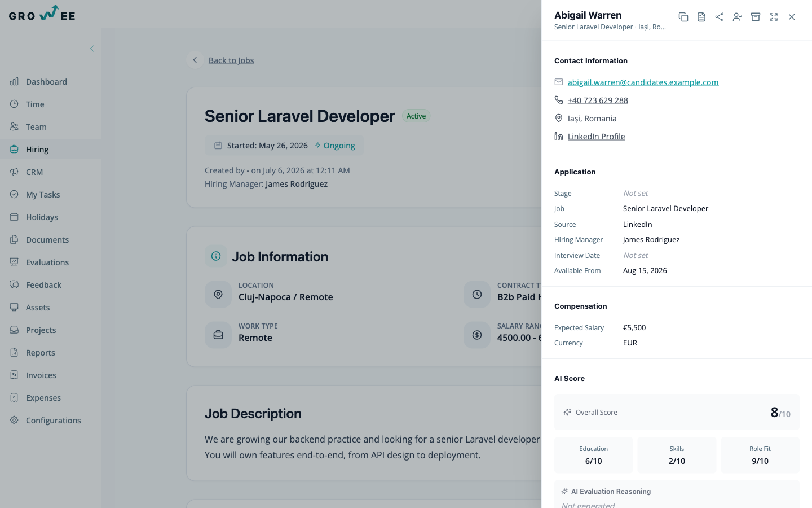Click the envelope icon beside email
Viewport: 812px width, 508px height.
point(559,82)
